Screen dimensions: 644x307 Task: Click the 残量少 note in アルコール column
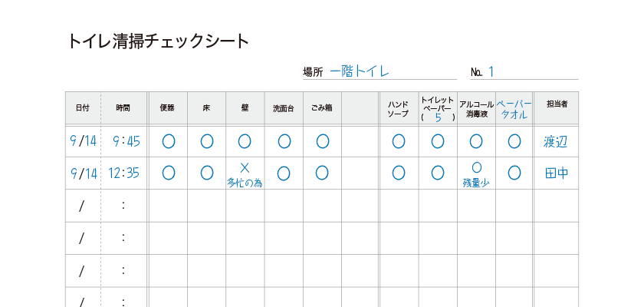click(x=476, y=183)
